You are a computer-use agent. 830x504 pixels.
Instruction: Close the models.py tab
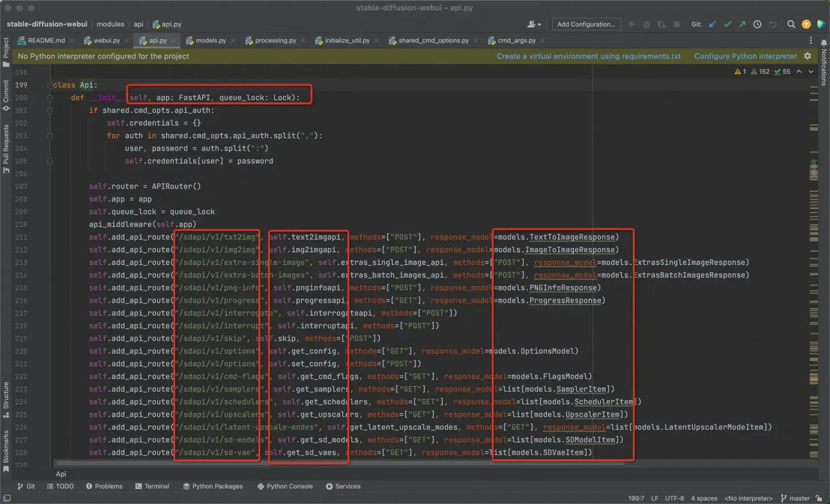coord(232,41)
